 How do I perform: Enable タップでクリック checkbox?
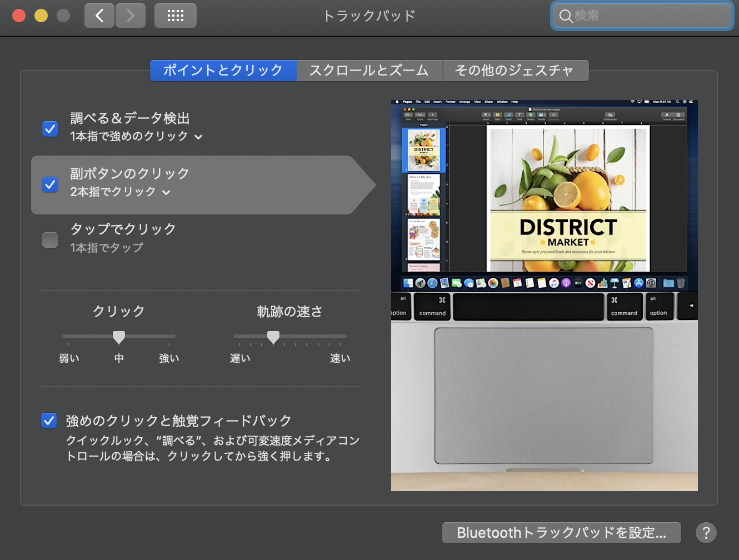point(50,240)
